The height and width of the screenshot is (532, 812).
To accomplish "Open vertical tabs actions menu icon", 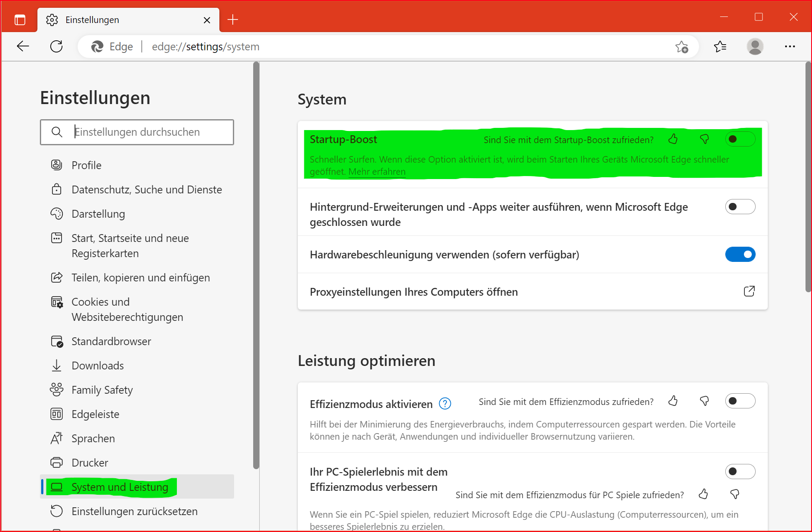I will coord(20,20).
